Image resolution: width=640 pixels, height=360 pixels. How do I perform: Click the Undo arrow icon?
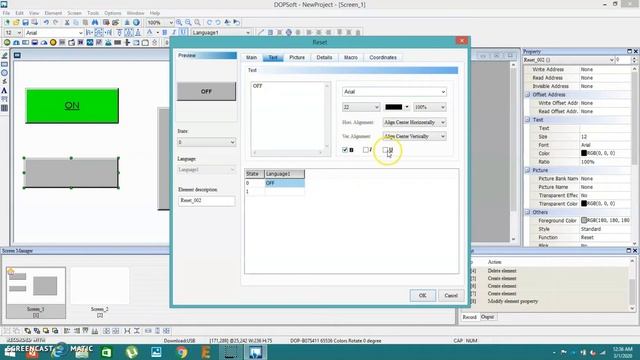(46, 22)
